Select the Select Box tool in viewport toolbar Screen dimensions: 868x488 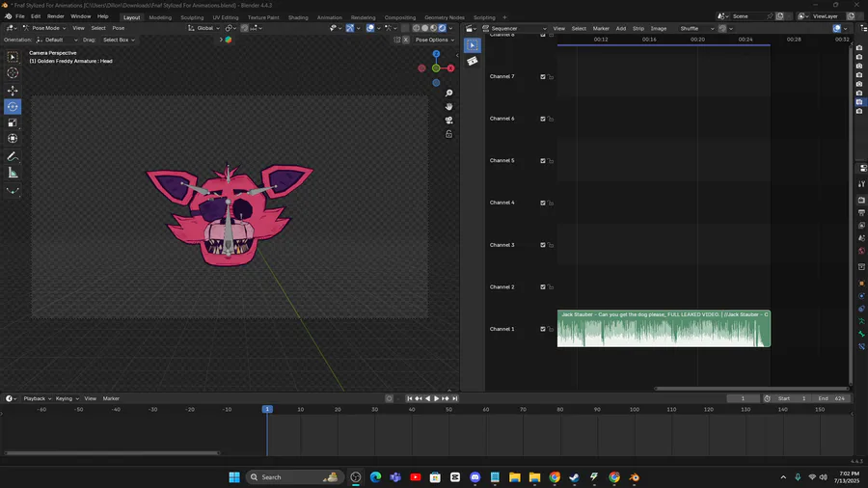click(13, 57)
